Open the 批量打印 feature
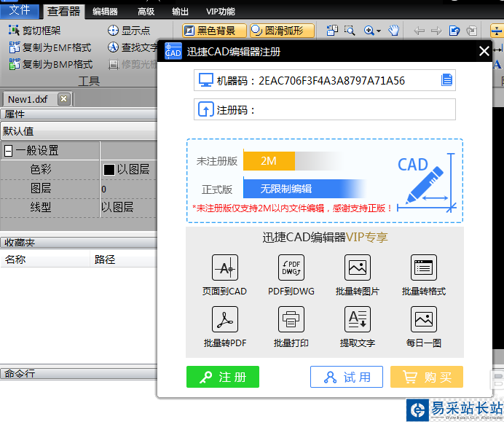 click(x=291, y=326)
